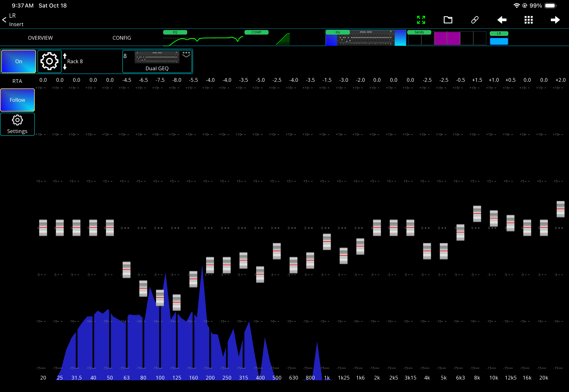Switch to the CONFIG tab
Image resolution: width=569 pixels, height=392 pixels.
pos(122,38)
